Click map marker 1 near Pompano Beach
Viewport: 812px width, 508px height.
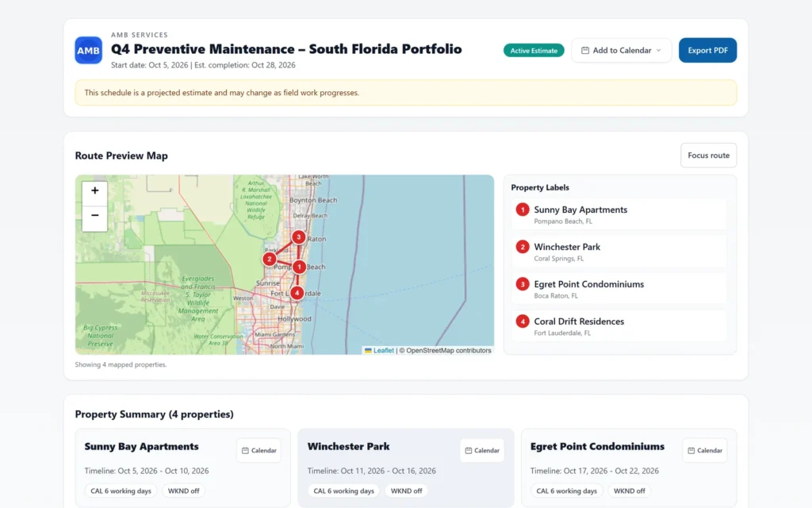pyautogui.click(x=299, y=267)
